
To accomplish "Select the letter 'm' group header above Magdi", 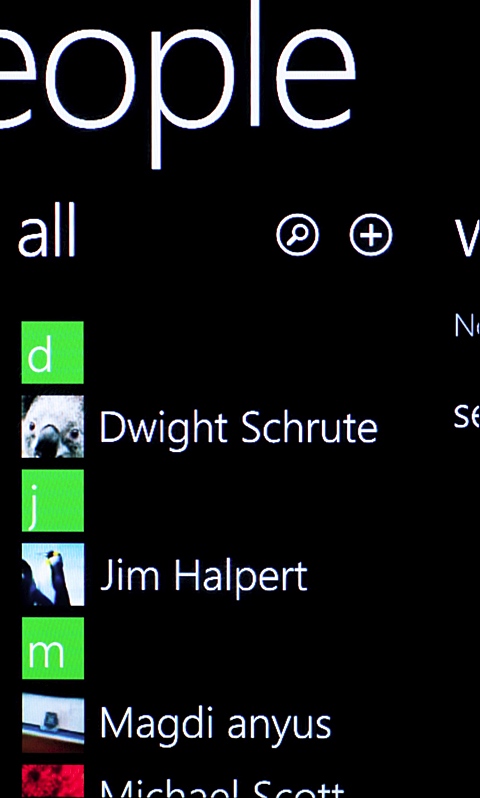I will click(x=53, y=648).
